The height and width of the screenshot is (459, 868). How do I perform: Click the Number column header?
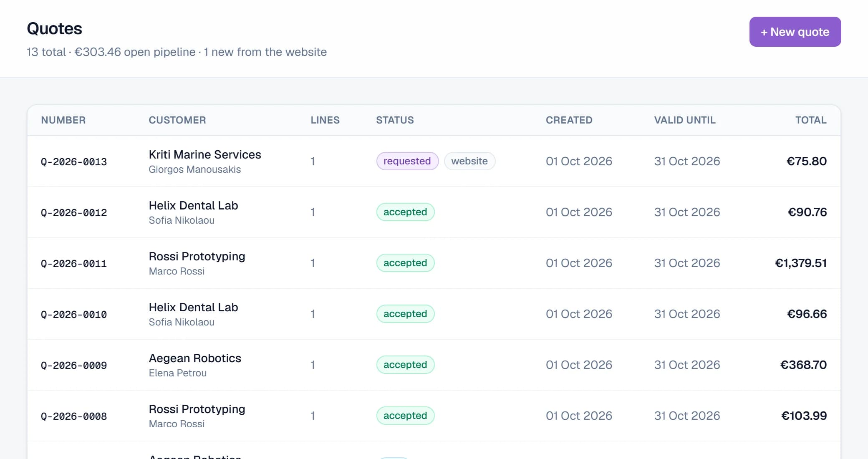63,120
